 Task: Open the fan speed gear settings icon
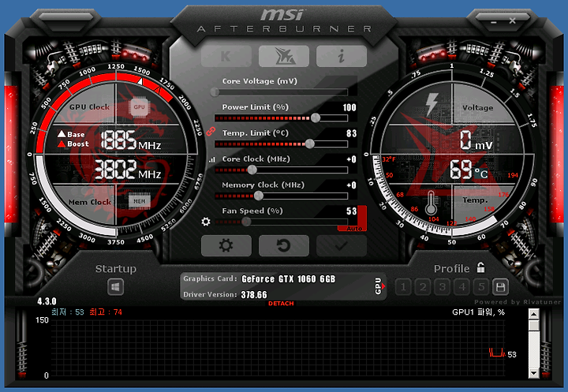click(206, 222)
